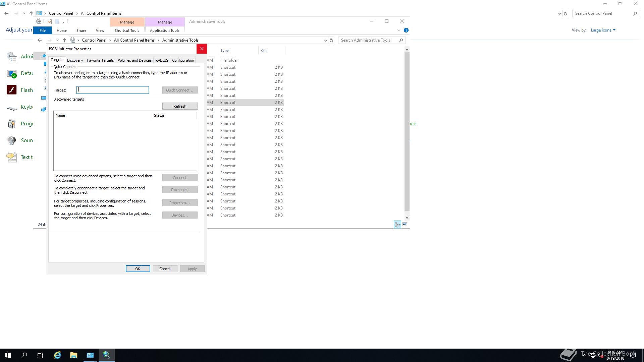Click the Start button in taskbar
Viewport: 644px width, 362px height.
click(8, 355)
